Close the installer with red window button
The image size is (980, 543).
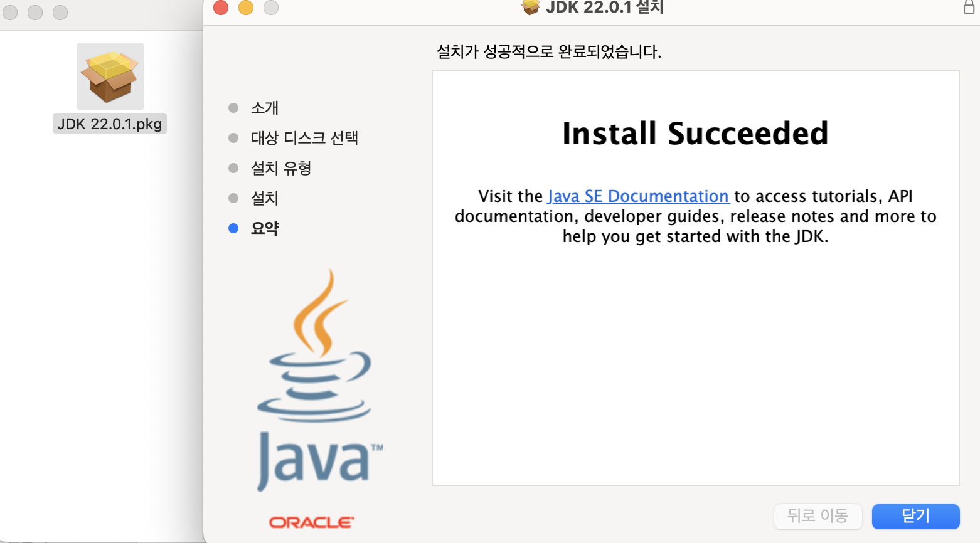(221, 7)
